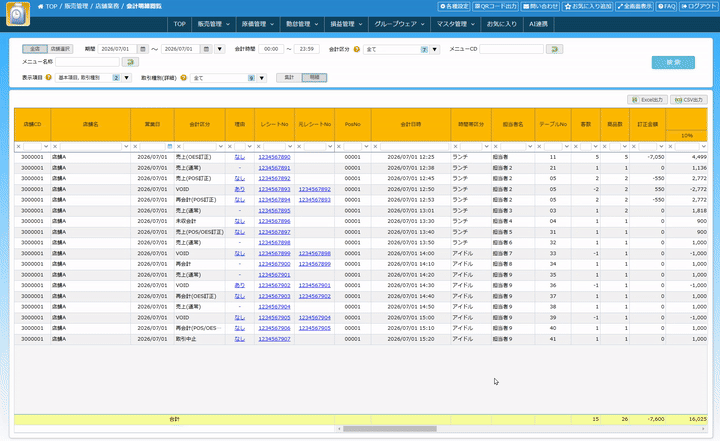The width and height of the screenshot is (720, 441).
Task: Open the 会計区分 dropdown showing 全て
Action: point(434,49)
